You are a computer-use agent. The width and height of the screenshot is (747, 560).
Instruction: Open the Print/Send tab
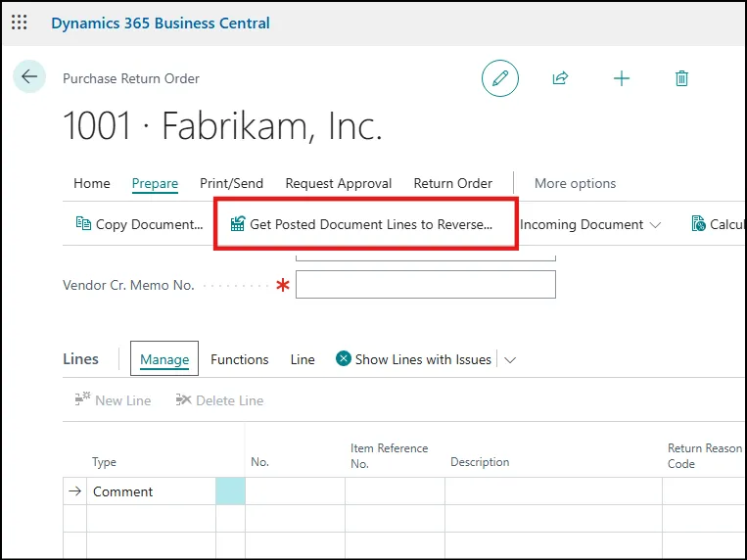pyautogui.click(x=231, y=183)
